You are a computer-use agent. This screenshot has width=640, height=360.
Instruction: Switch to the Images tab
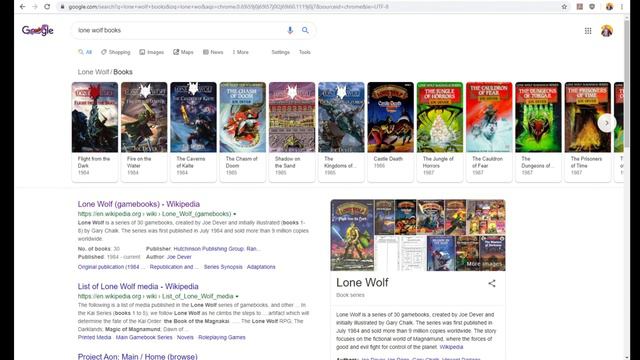151,52
